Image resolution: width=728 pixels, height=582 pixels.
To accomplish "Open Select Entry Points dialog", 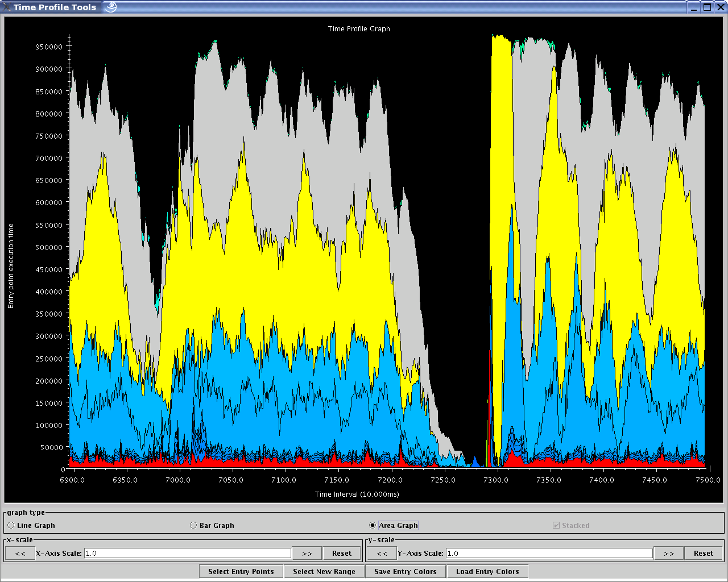I will [x=241, y=572].
